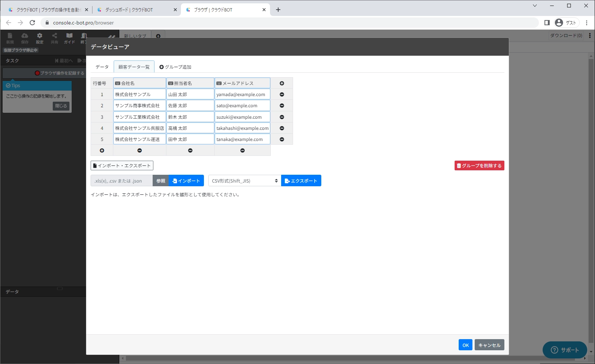Switch to the データ tab

[102, 67]
